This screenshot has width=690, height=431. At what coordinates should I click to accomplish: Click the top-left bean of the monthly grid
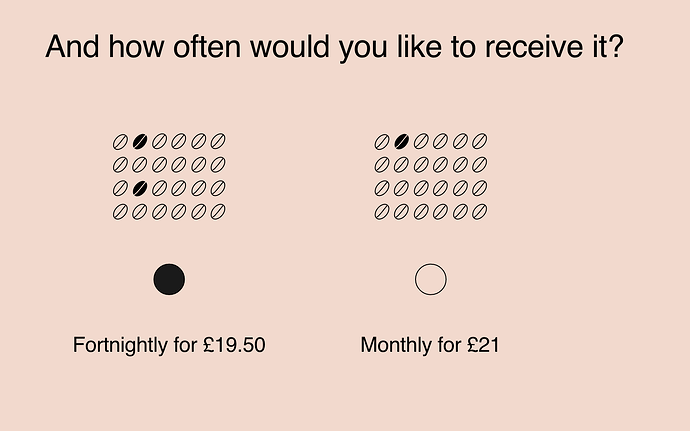(382, 141)
